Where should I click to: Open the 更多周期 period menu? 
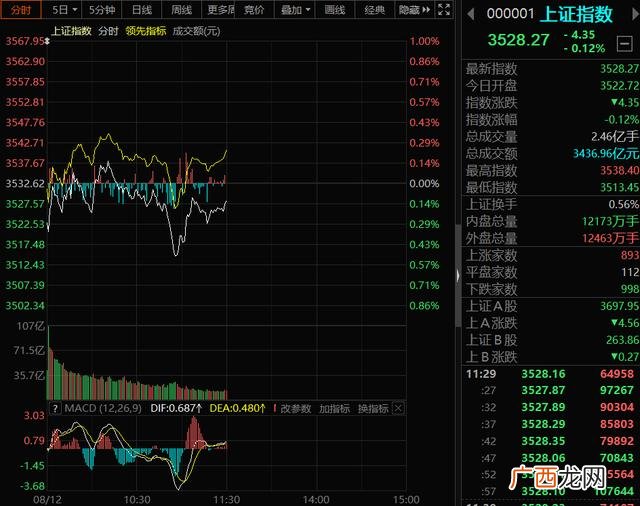220,9
